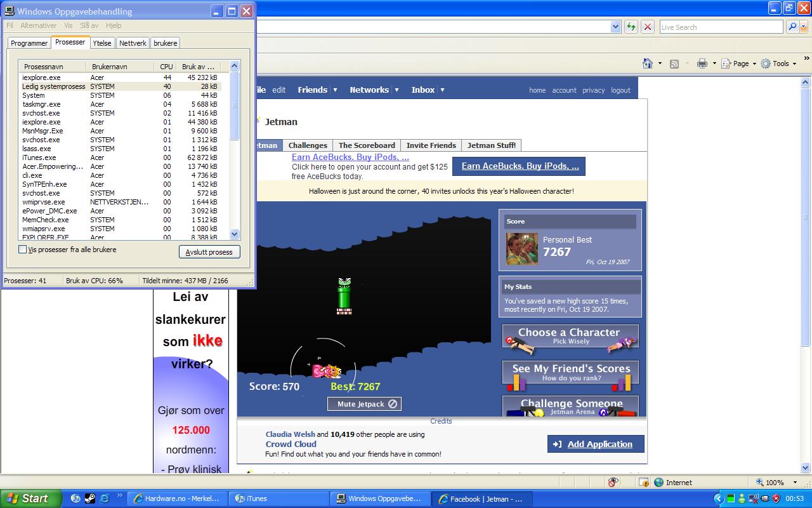
Task: Sort processes by the CPU column header
Action: 166,67
